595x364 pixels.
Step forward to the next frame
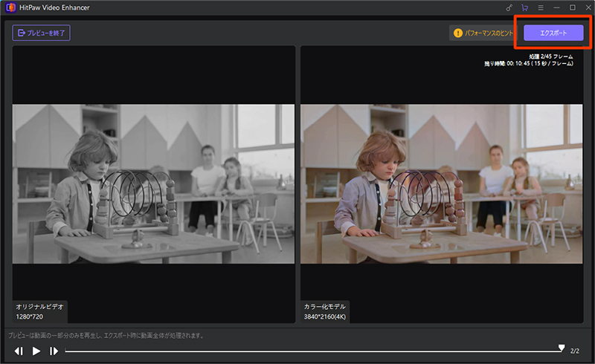click(54, 351)
